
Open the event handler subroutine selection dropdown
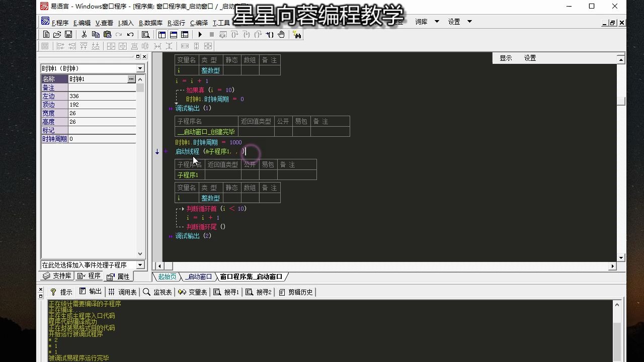click(x=141, y=264)
